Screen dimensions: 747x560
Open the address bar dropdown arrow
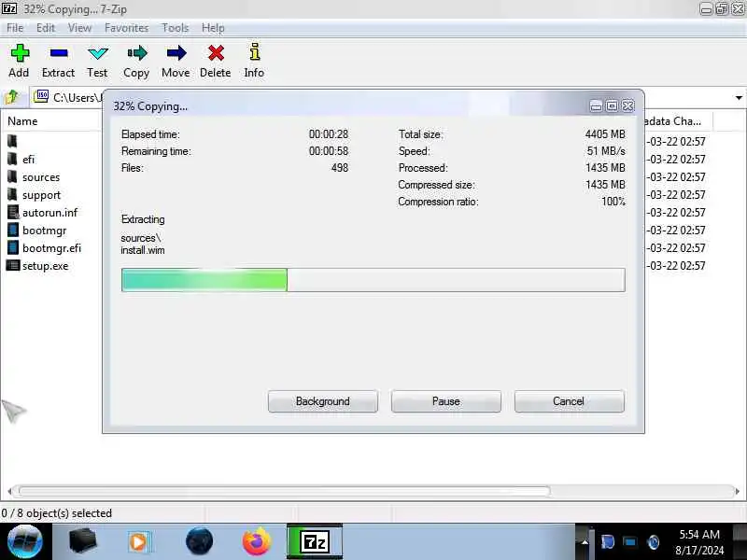tap(739, 98)
